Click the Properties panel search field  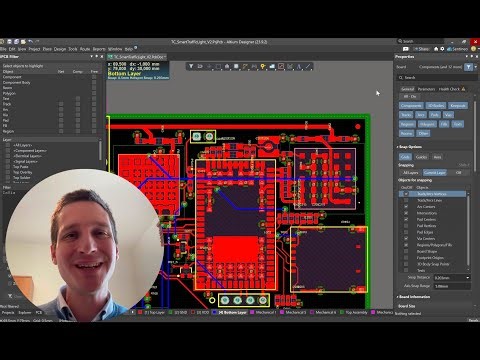pos(438,78)
